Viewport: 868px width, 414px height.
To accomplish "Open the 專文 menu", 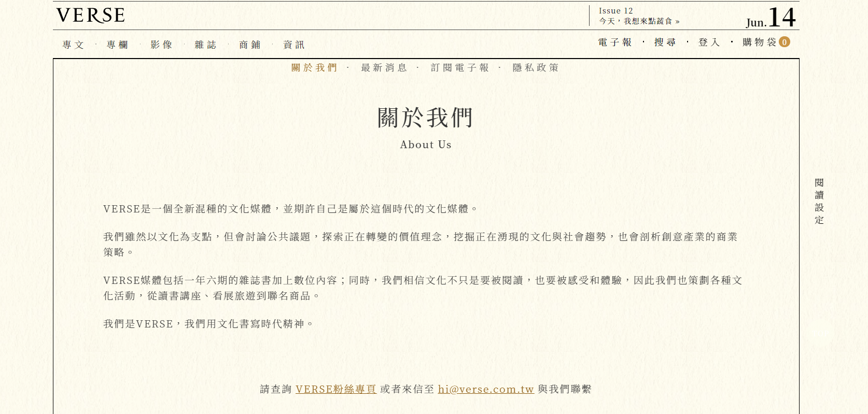I will coord(73,45).
